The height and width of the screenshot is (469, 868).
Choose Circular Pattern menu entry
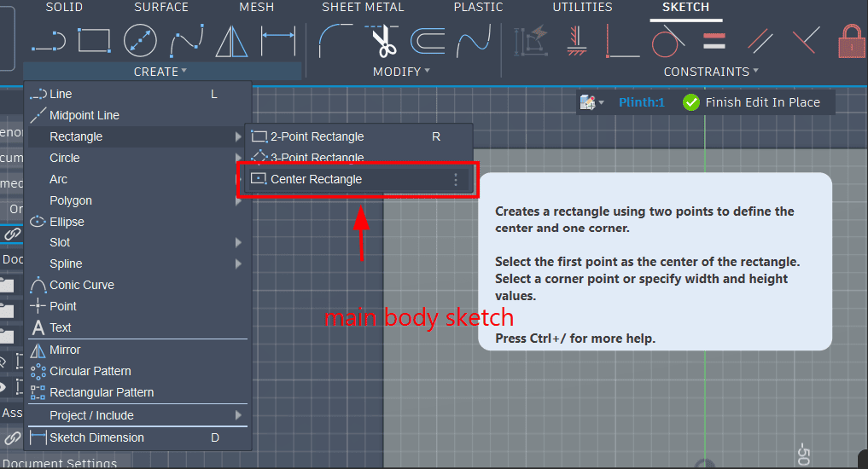[138, 371]
